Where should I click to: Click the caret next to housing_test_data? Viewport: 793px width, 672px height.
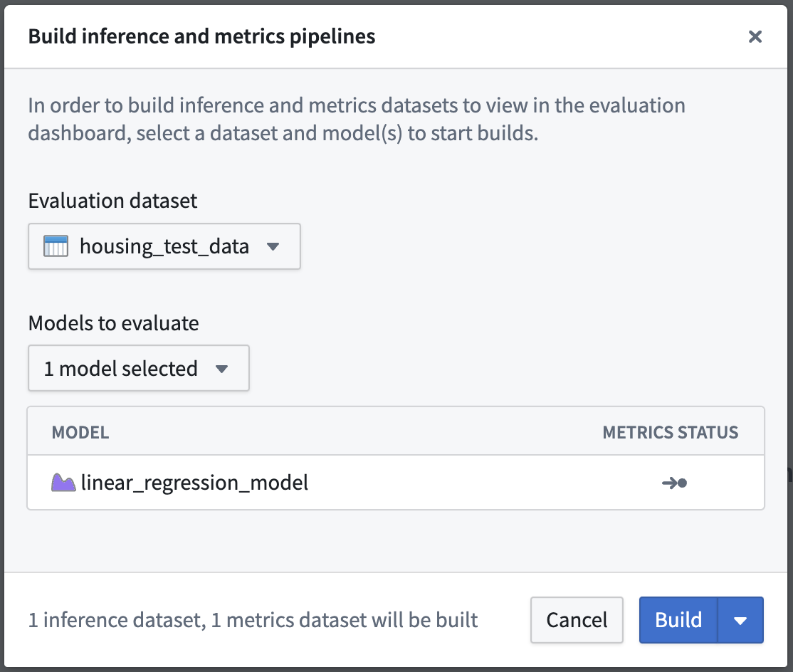coord(273,247)
